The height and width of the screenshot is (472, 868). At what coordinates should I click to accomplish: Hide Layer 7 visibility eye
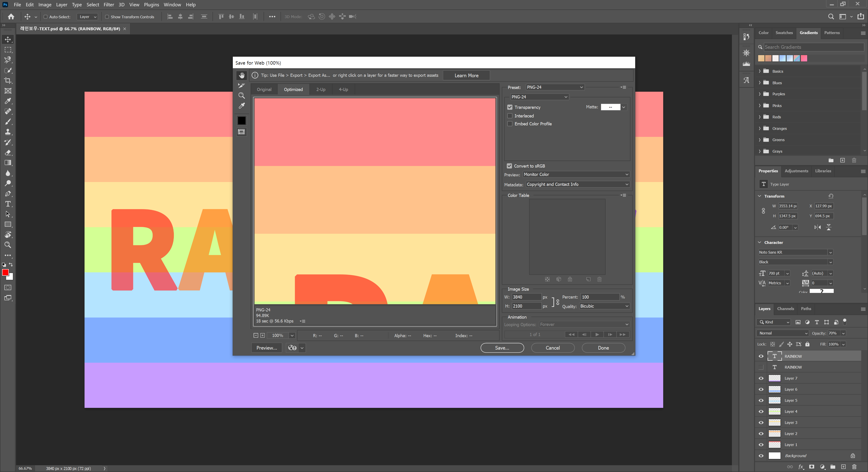coord(761,378)
